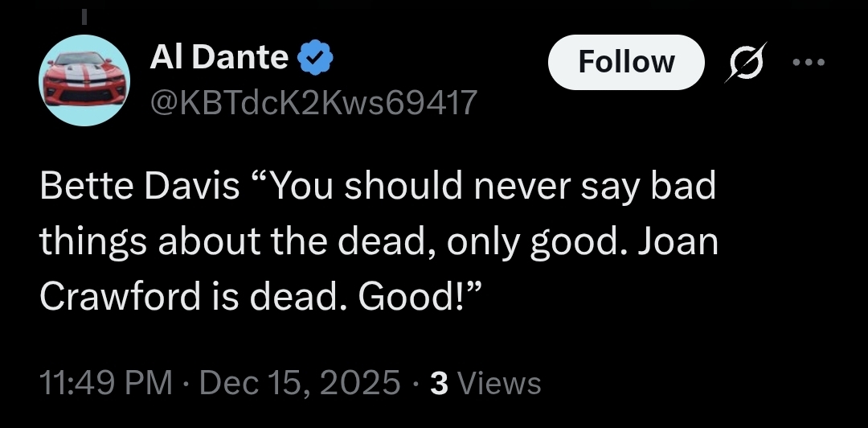
Task: Click the Dec 15, 2025 date
Action: [301, 383]
